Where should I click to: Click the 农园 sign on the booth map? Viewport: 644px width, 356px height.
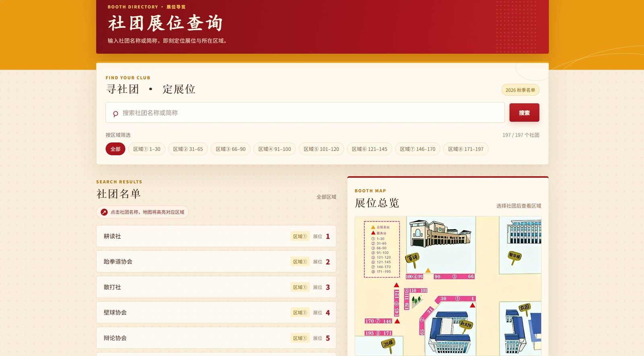(524, 309)
